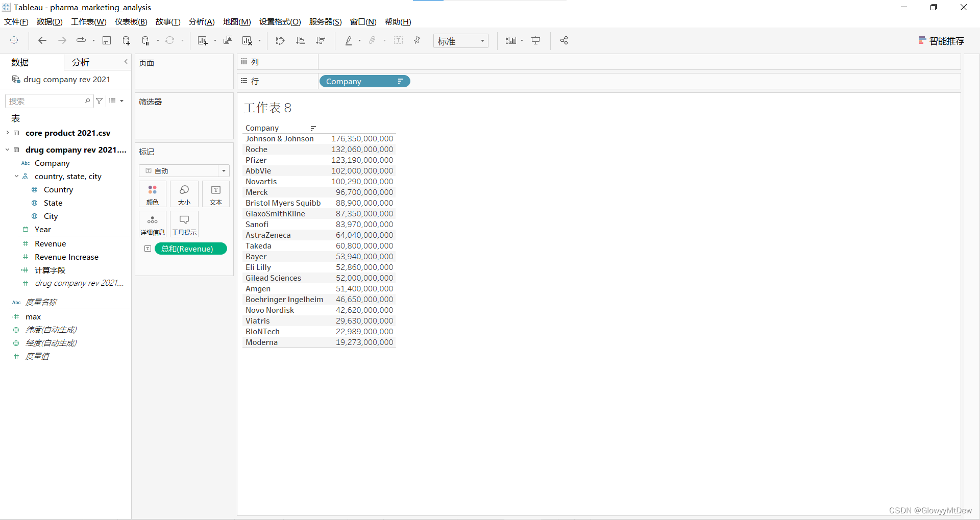Click the 大小 size mark card

(x=184, y=194)
